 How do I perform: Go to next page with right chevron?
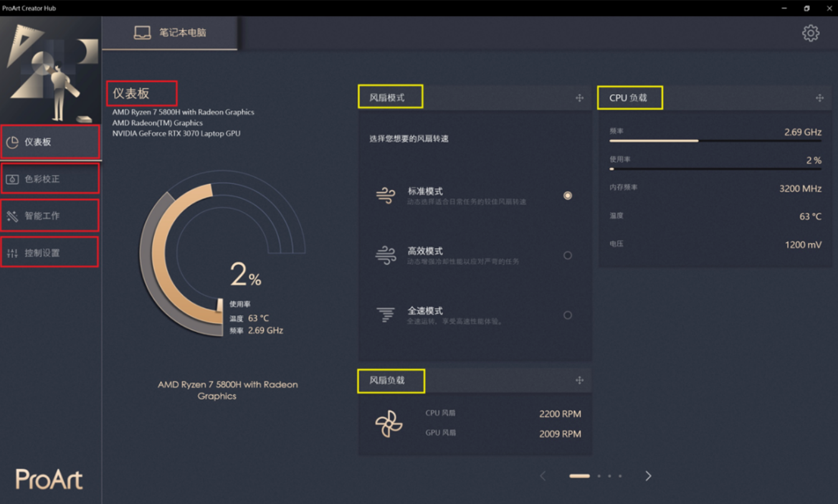(x=648, y=476)
